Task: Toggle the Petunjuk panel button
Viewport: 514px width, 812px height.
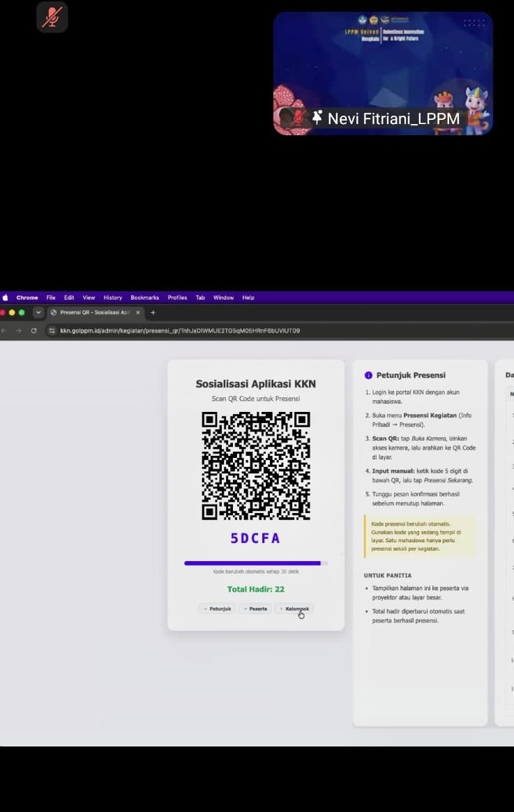Action: pyautogui.click(x=217, y=609)
